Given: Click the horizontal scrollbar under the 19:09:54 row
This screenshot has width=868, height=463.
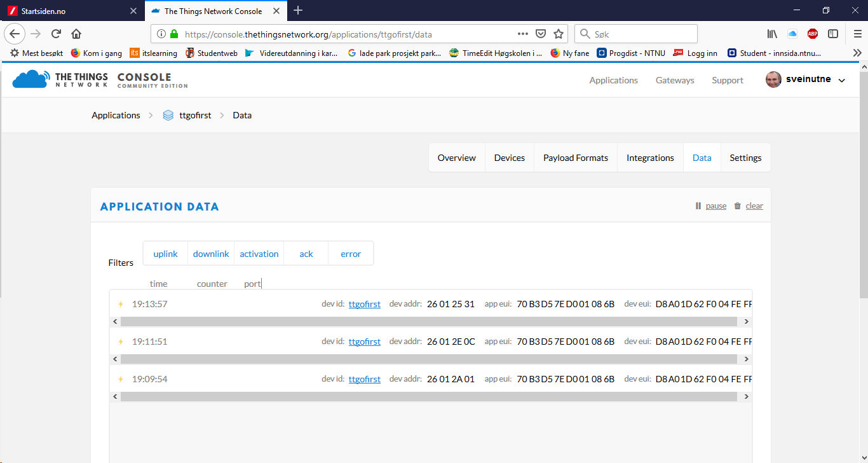Looking at the screenshot, I should tap(429, 396).
